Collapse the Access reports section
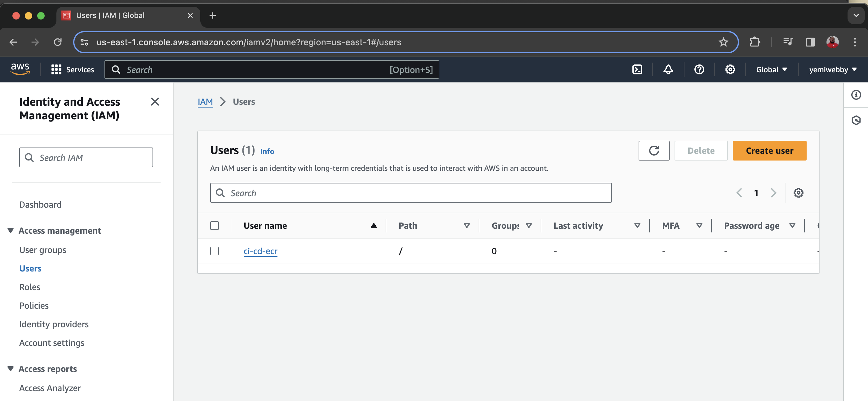868x401 pixels. (x=11, y=369)
